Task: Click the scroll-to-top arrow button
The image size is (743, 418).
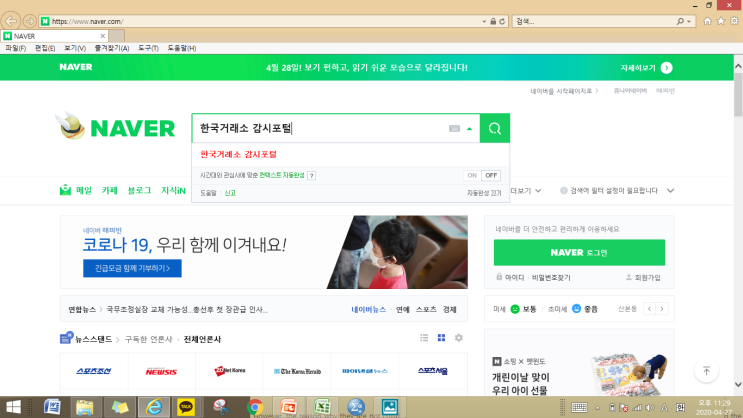Action: coord(706,371)
